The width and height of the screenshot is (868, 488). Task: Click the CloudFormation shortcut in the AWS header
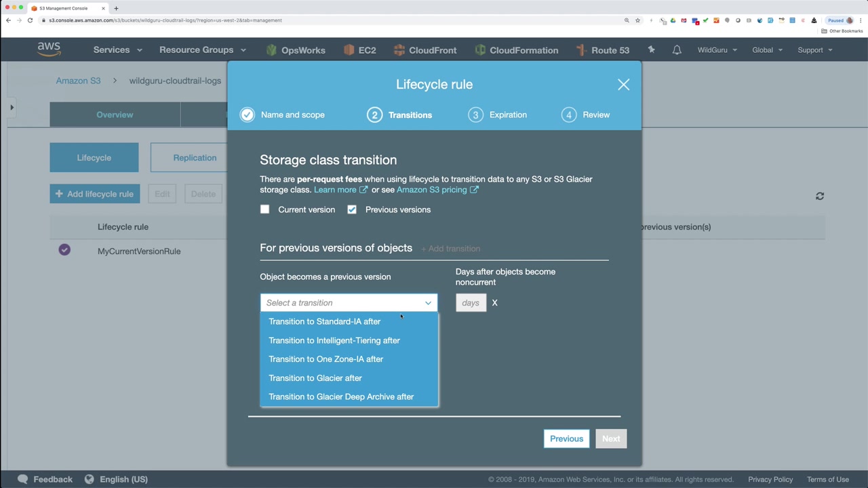point(517,50)
